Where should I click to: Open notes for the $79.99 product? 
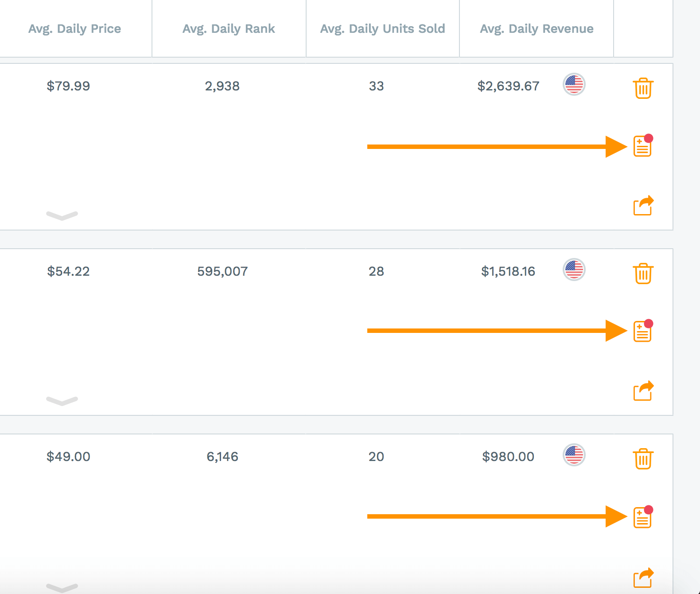642,146
